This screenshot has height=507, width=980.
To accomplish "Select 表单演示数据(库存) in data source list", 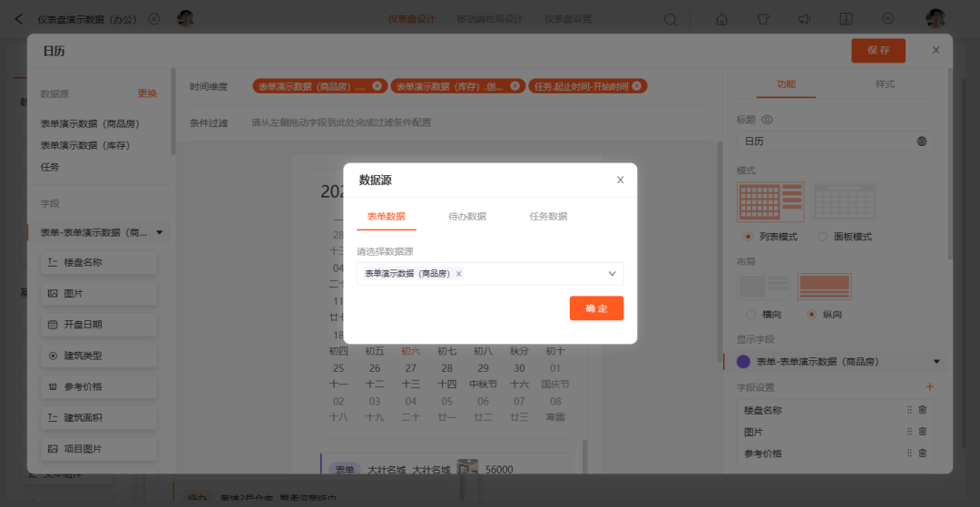I will click(85, 145).
